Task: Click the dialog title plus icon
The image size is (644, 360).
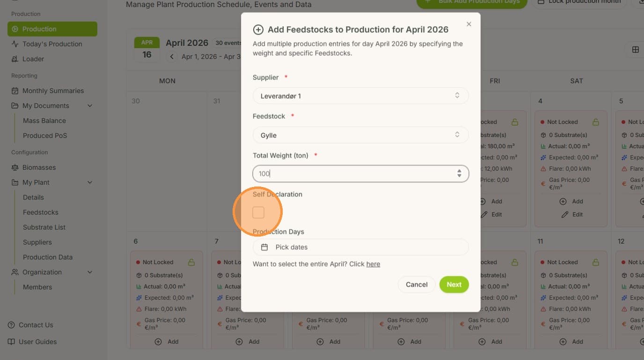Action: click(258, 30)
